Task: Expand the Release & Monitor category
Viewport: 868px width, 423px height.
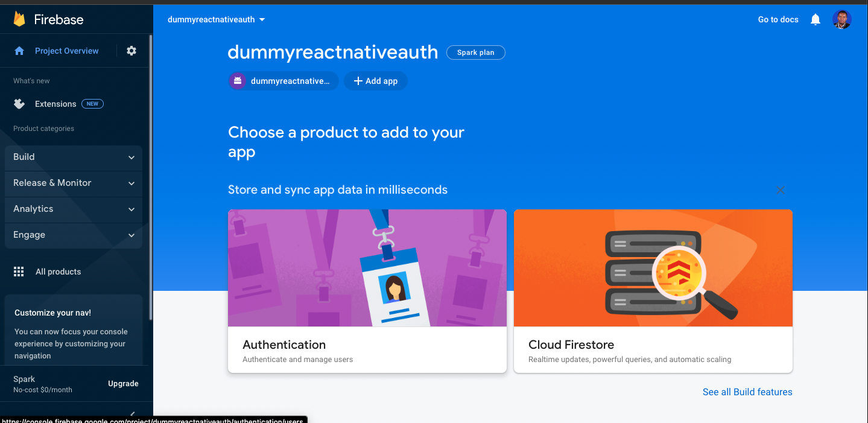Action: [74, 183]
